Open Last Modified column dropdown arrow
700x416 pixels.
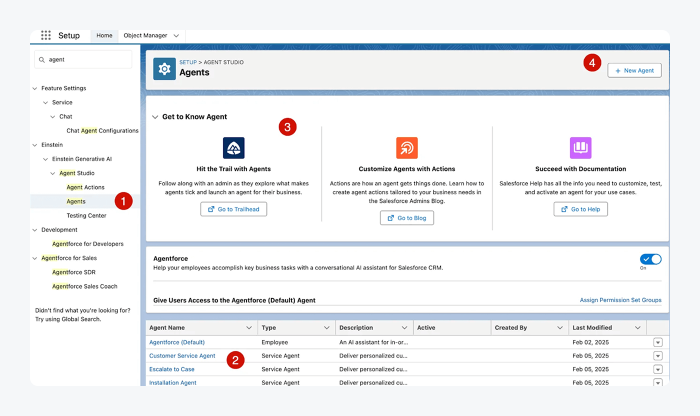(x=638, y=328)
